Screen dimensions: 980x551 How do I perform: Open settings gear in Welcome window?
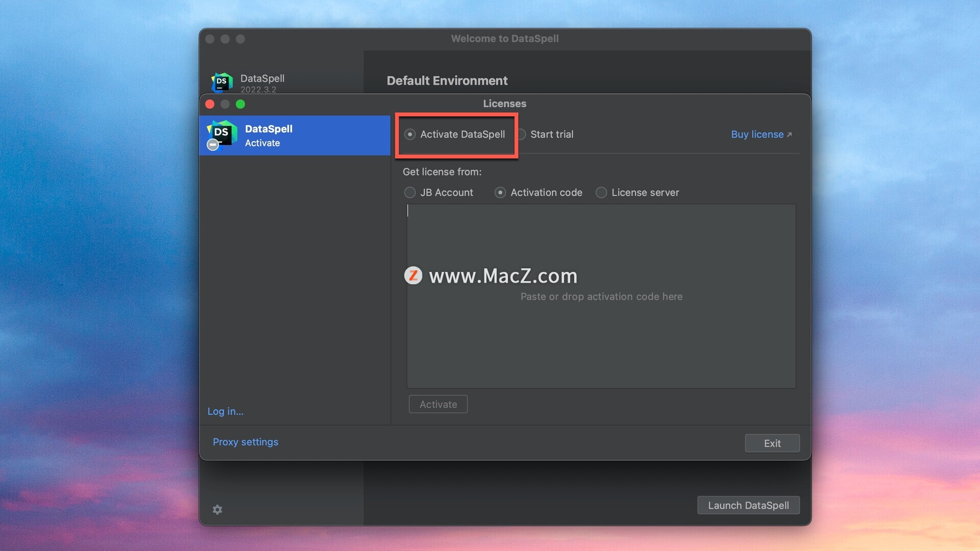click(217, 510)
